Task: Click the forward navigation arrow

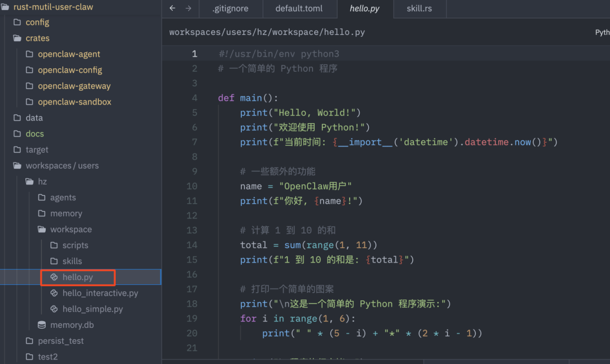Action: point(189,8)
